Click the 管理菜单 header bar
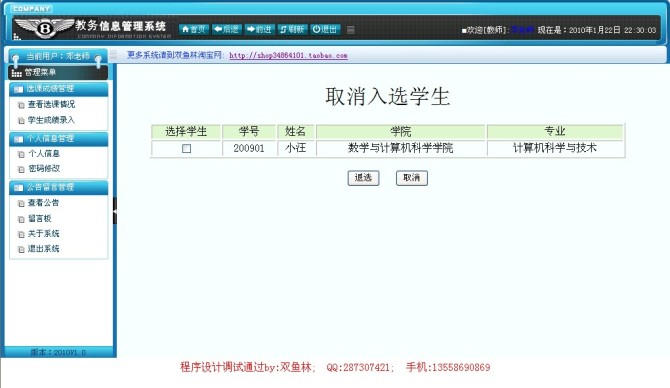The height and width of the screenshot is (388, 670). (x=58, y=72)
